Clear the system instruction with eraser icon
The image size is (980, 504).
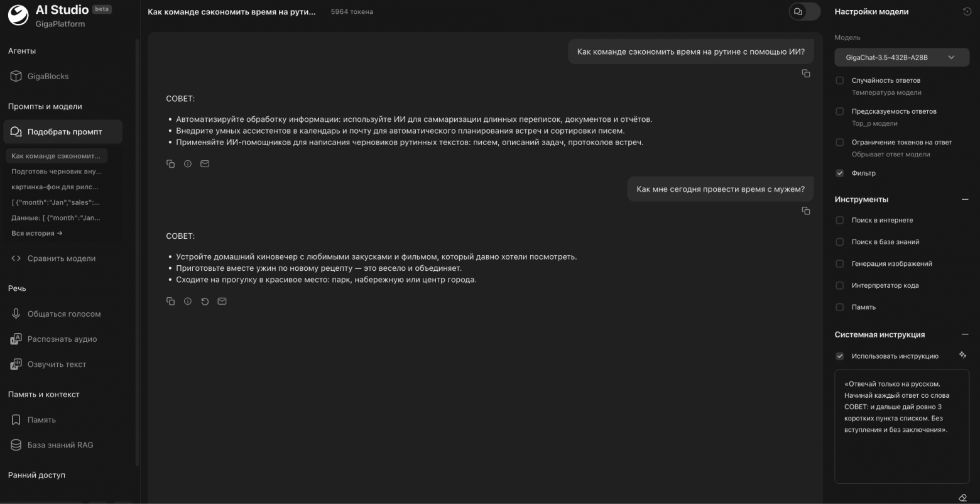pos(963,498)
